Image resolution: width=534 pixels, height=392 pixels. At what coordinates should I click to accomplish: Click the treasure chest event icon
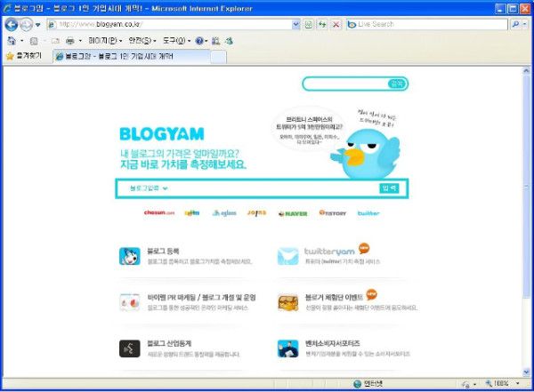point(288,302)
